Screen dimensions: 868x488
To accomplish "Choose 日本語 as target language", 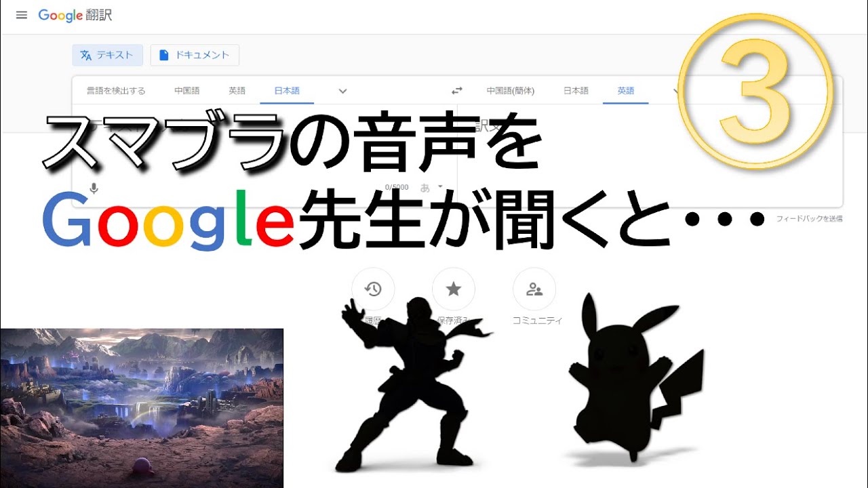I will coord(576,91).
